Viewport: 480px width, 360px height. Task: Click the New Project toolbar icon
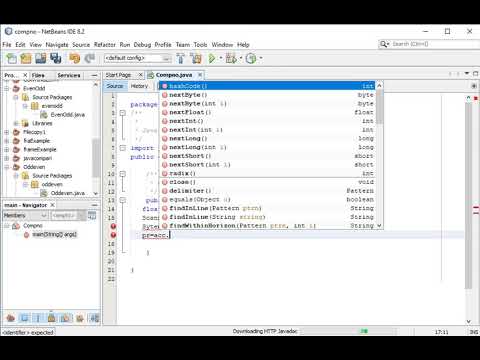pos(26,58)
